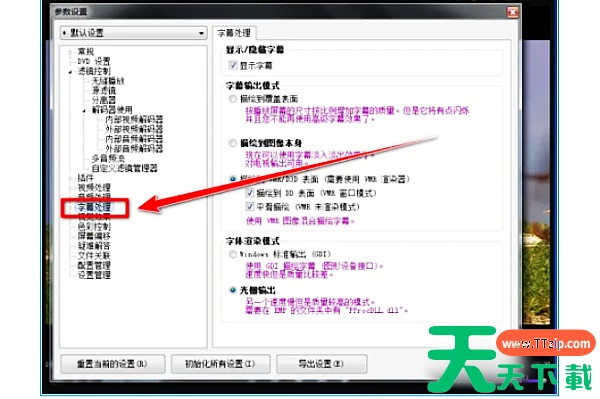The height and width of the screenshot is (399, 600).
Task: Select 字幕处理 in the settings tree
Action: pyautogui.click(x=94, y=207)
